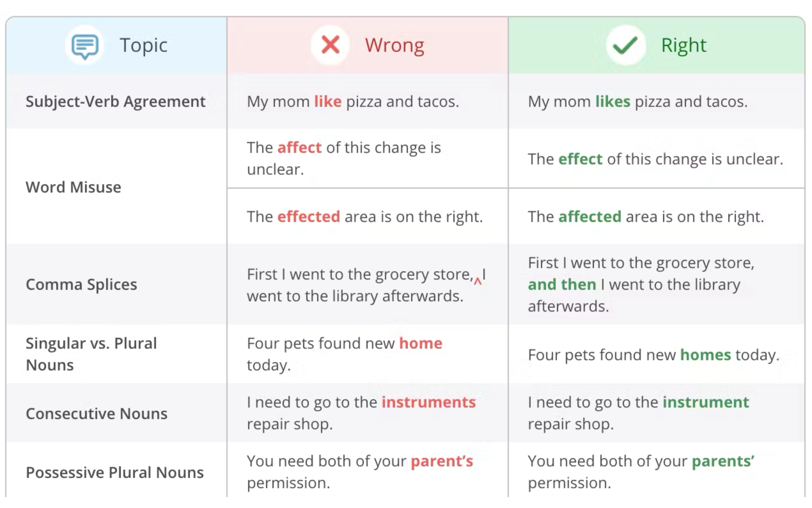
Task: Click the "Possessive Plural Nouns" topic label
Action: (x=114, y=473)
